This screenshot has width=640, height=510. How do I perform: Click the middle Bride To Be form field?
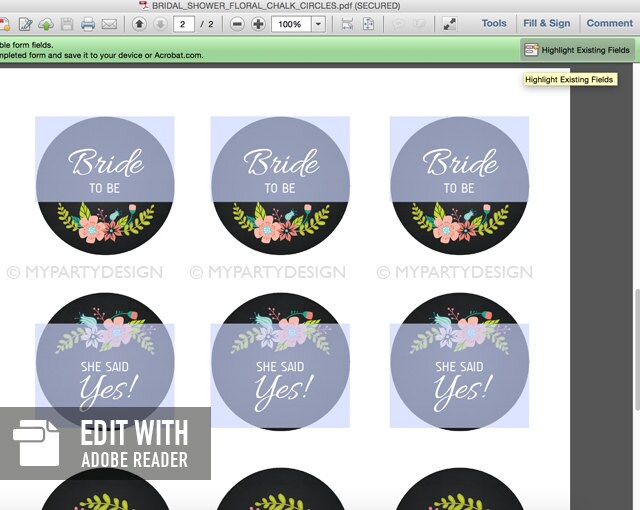(280, 159)
